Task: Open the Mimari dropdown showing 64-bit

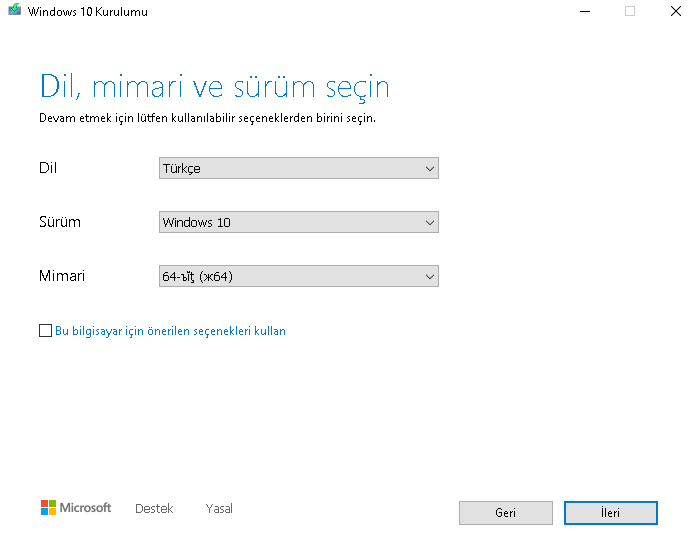Action: pyautogui.click(x=299, y=276)
